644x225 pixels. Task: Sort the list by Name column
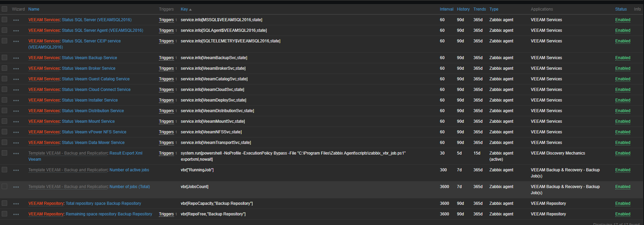tap(33, 9)
